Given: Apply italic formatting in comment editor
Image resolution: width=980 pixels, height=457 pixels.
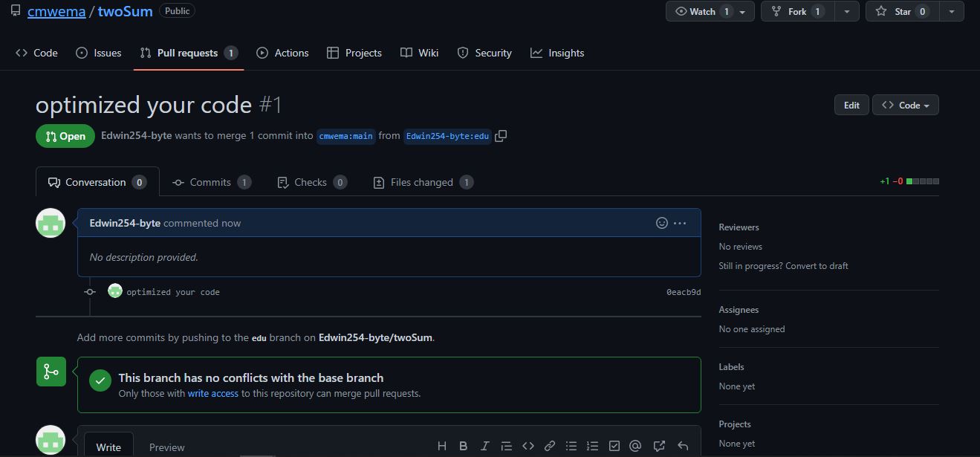Looking at the screenshot, I should (x=484, y=446).
